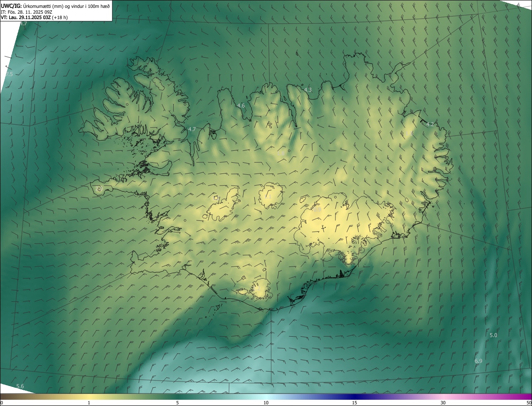Pick the light pink colorbar segment above 30
Image resolution: width=532 pixels, height=406 pixels.
click(443, 396)
